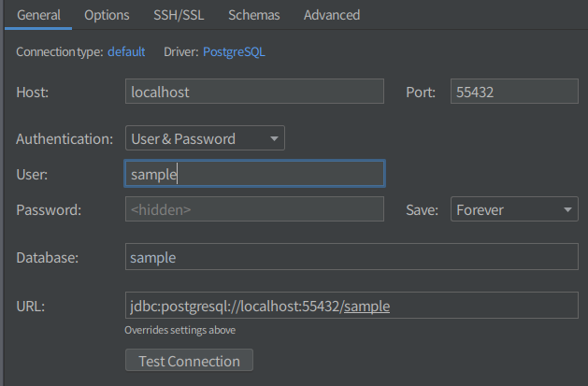Click the Database name field
Image resolution: width=588 pixels, height=386 pixels.
351,257
